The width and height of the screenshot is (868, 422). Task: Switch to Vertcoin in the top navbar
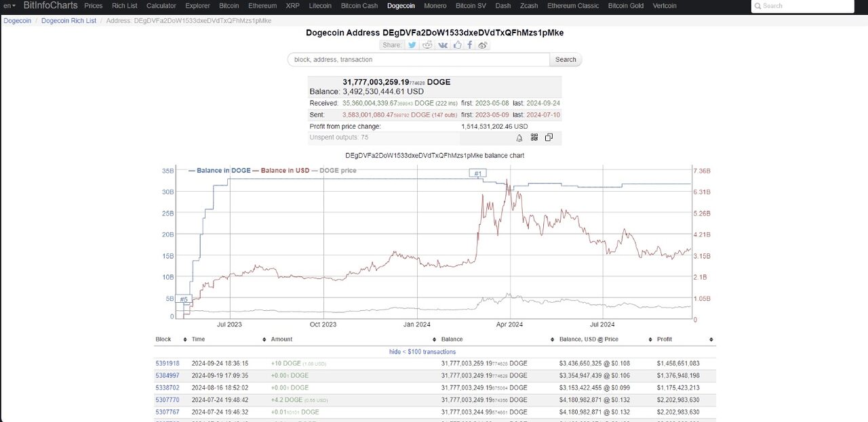click(665, 6)
